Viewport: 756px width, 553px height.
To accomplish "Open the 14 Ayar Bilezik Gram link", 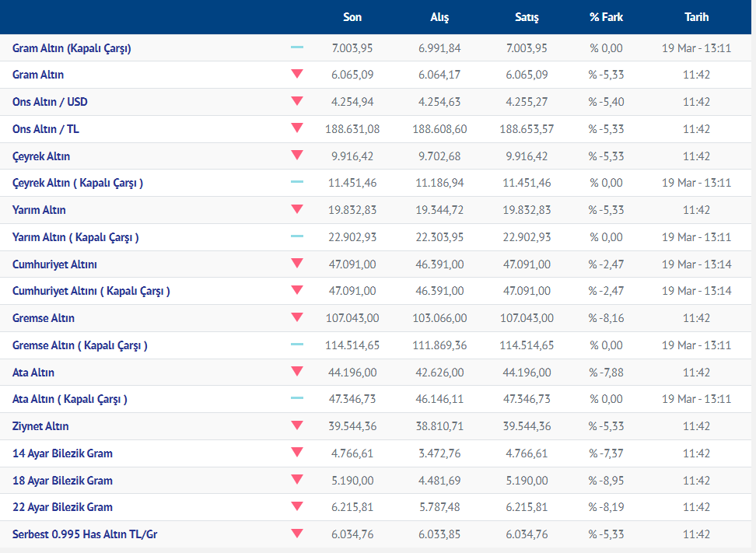I will point(62,453).
